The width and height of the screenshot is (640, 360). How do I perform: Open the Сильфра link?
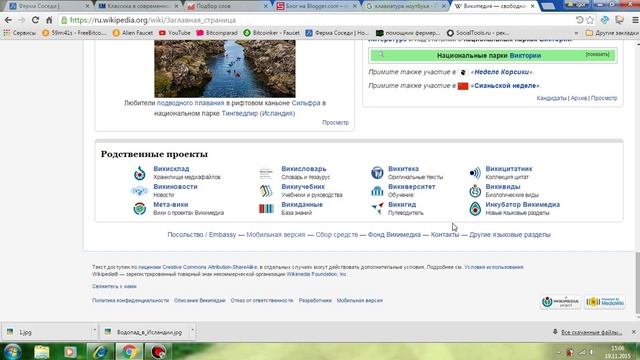306,103
